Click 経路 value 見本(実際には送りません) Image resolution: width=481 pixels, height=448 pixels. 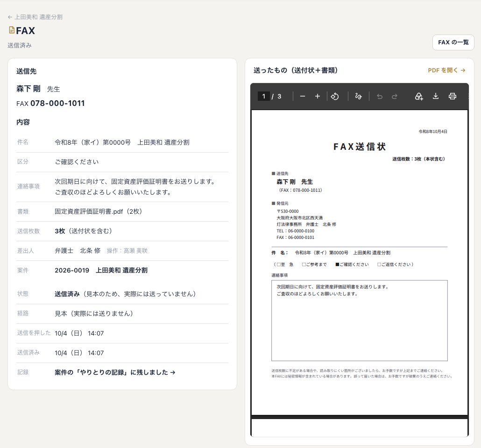(x=93, y=314)
